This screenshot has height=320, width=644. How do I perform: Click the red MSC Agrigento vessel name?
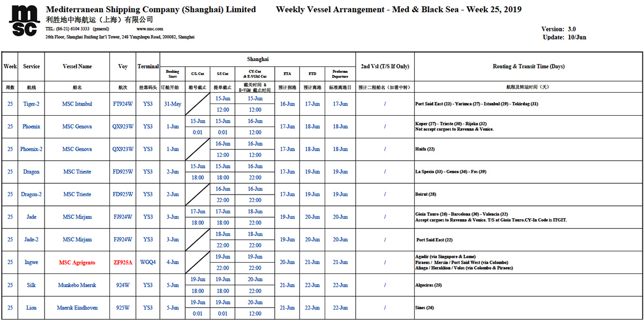coord(77,263)
